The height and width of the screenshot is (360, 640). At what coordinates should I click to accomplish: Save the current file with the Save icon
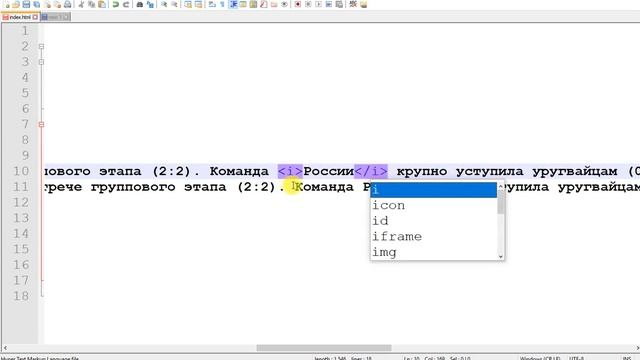coord(26,4)
